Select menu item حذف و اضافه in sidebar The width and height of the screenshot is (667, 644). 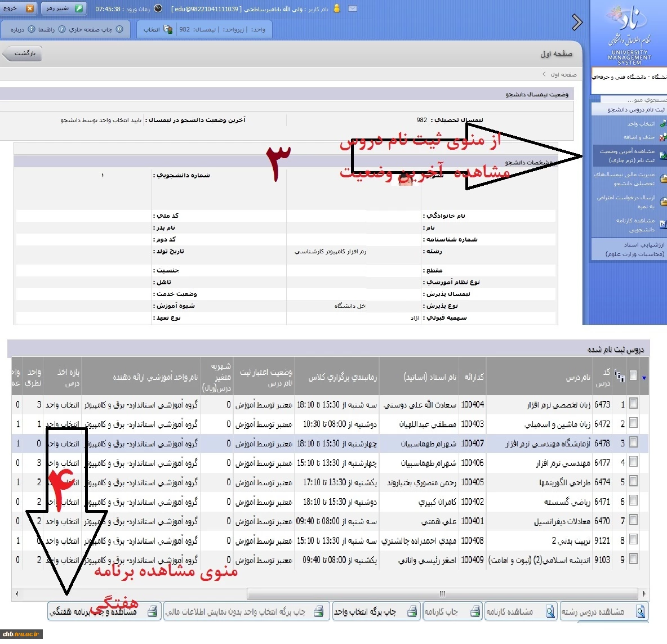(639, 137)
